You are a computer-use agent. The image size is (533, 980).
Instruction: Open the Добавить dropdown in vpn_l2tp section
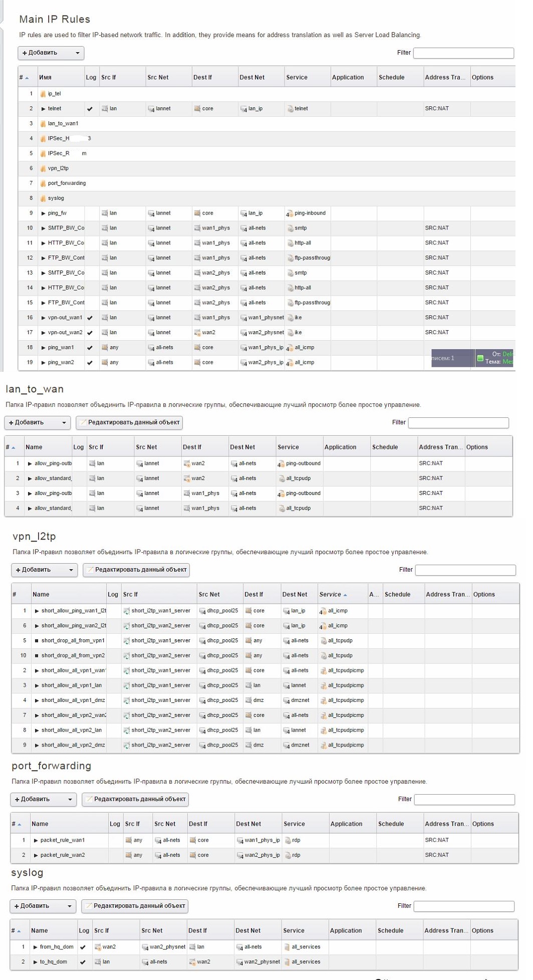[x=44, y=570]
